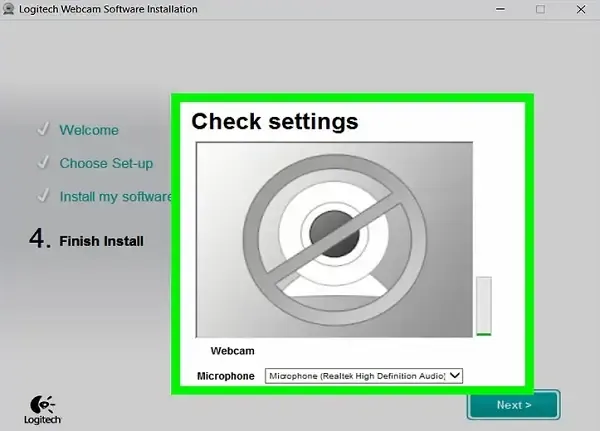Viewport: 600px width, 431px height.
Task: Click the Webcam label
Action: pos(232,351)
